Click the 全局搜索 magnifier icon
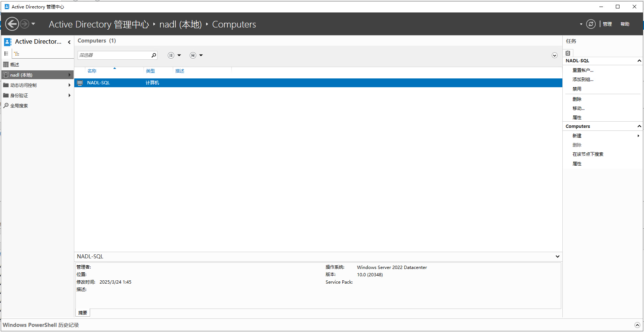This screenshot has height=332, width=644. pos(6,106)
